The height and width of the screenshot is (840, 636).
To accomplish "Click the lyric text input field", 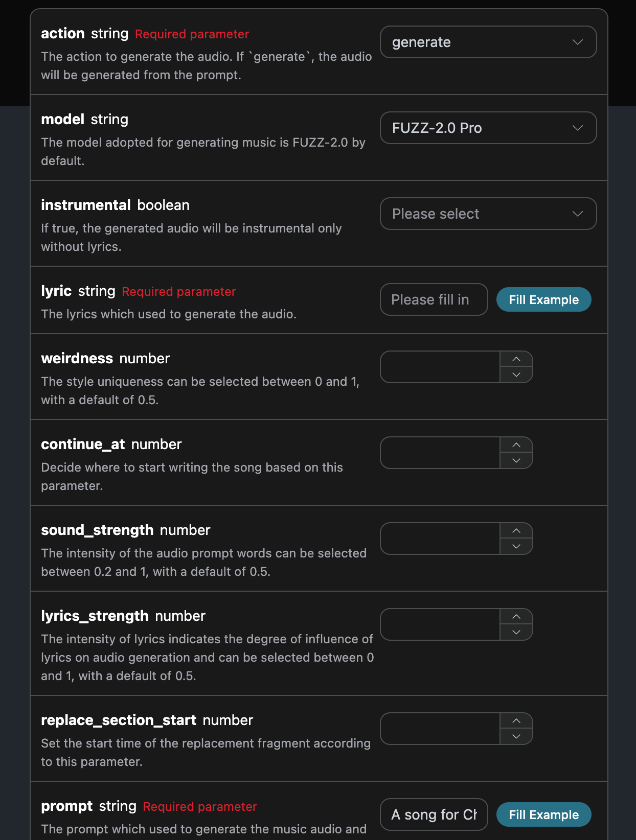I will pyautogui.click(x=434, y=299).
